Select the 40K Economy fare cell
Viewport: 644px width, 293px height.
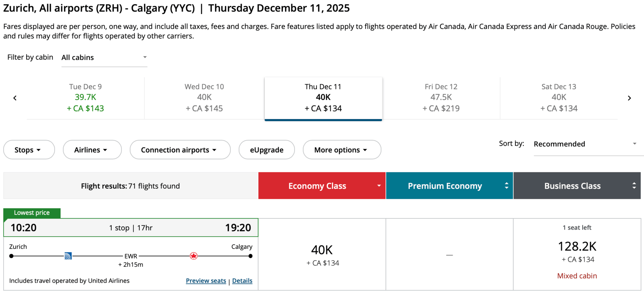[322, 255]
